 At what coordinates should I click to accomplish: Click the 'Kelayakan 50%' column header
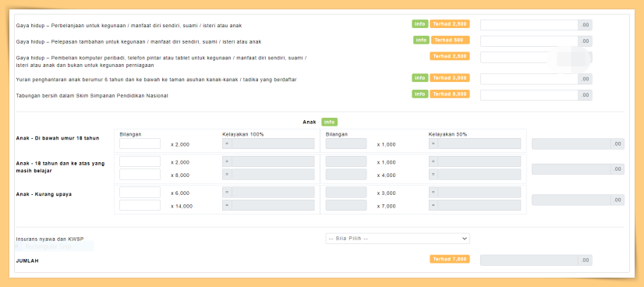point(448,134)
